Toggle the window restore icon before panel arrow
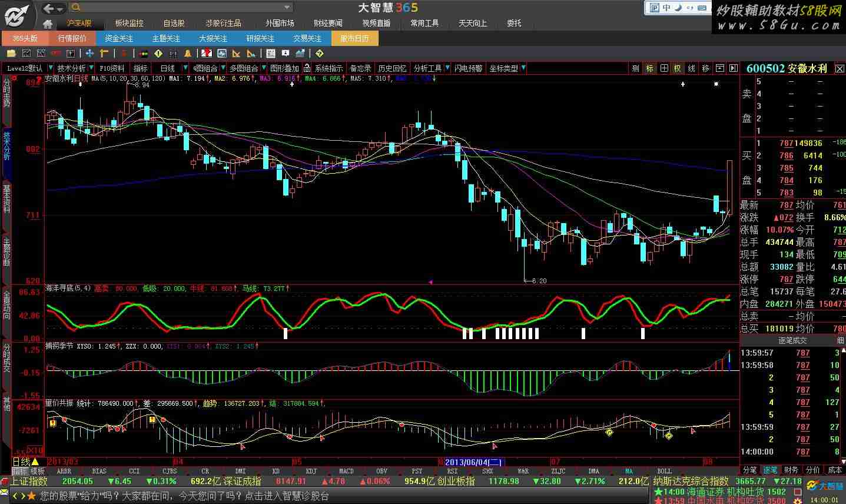This screenshot has height=504, width=846. [719, 68]
